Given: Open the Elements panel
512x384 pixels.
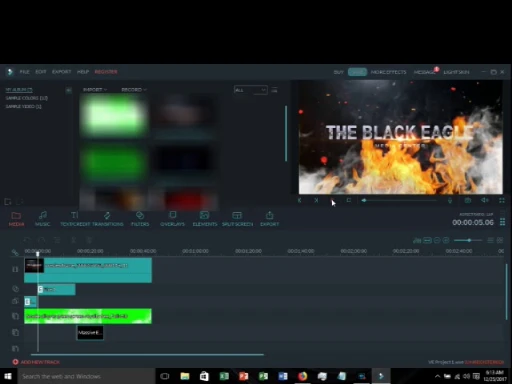Looking at the screenshot, I should 205,219.
